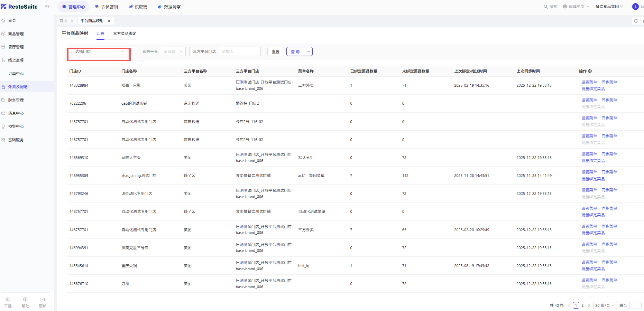Click the refresh icon at top right

(636, 21)
